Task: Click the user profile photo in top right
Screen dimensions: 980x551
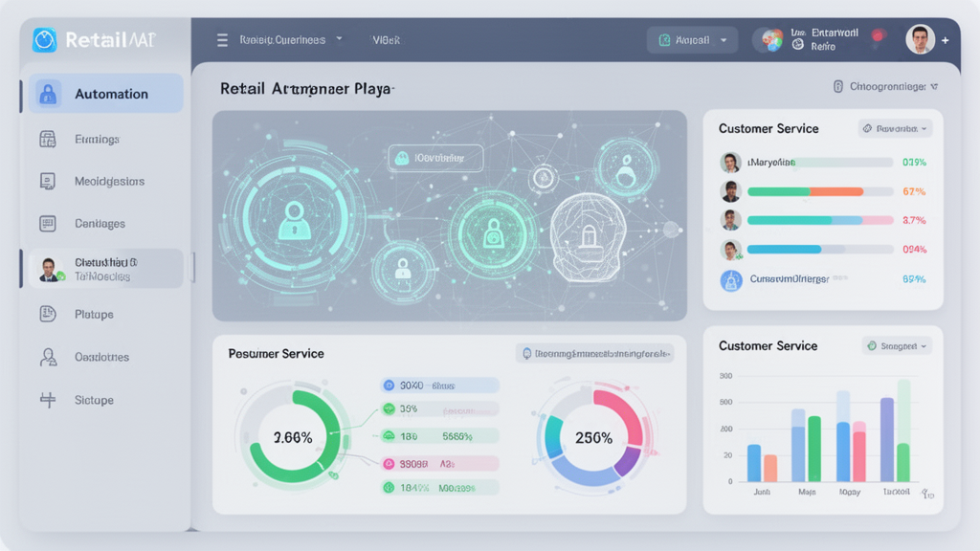Action: pos(920,40)
